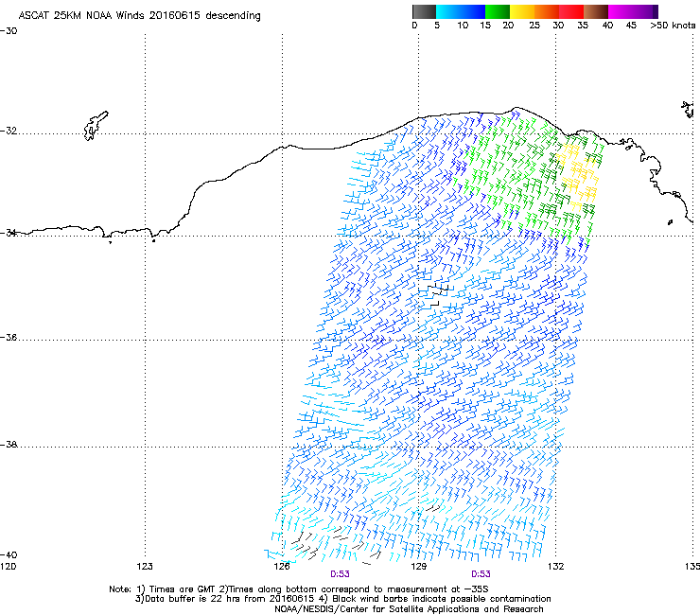Viewport: 700px width, 615px height.
Task: Click the latitude label -30
Action: (x=9, y=31)
